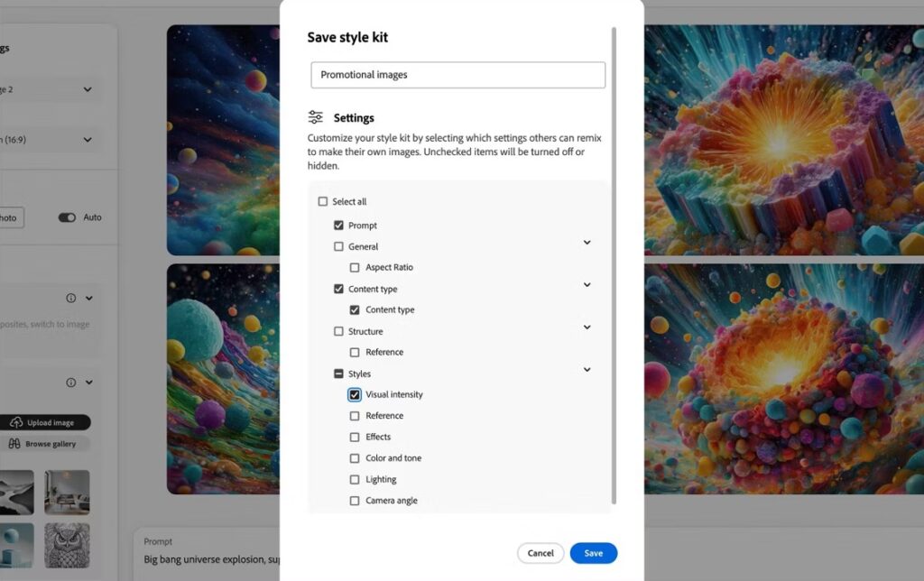Viewport: 924px width, 581px height.
Task: Uncheck the Visual intensity checkbox
Action: (x=355, y=394)
